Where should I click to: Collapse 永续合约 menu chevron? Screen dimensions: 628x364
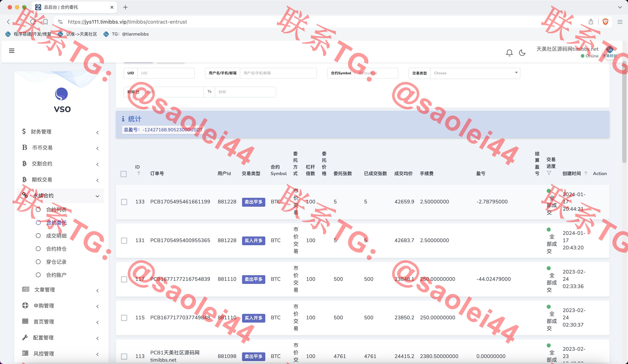click(97, 196)
